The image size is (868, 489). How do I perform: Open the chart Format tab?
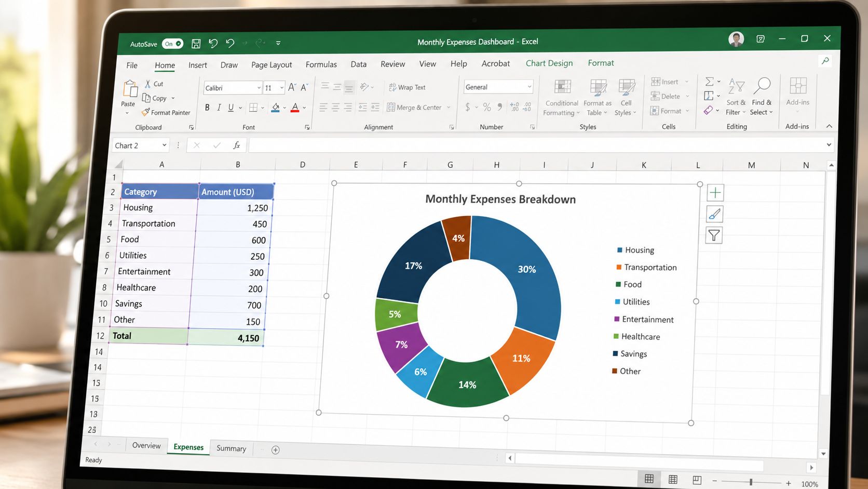coord(601,63)
